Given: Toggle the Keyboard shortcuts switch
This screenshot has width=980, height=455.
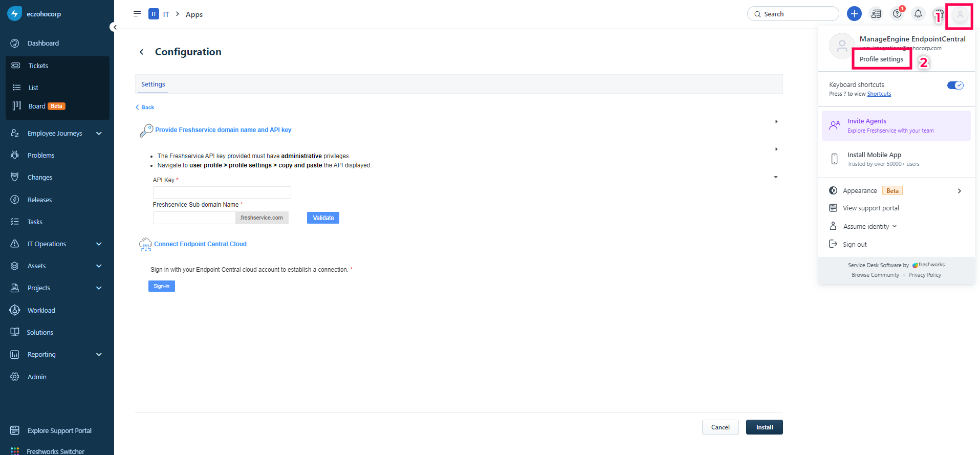Looking at the screenshot, I should [955, 85].
